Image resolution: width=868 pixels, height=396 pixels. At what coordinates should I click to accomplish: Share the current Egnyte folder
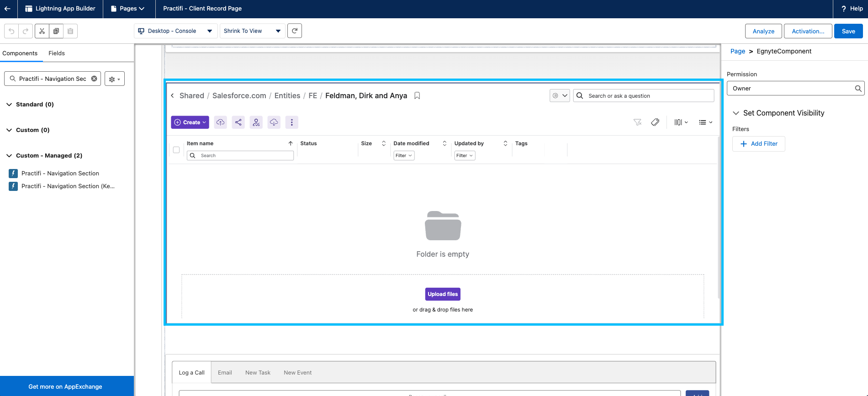click(x=238, y=122)
